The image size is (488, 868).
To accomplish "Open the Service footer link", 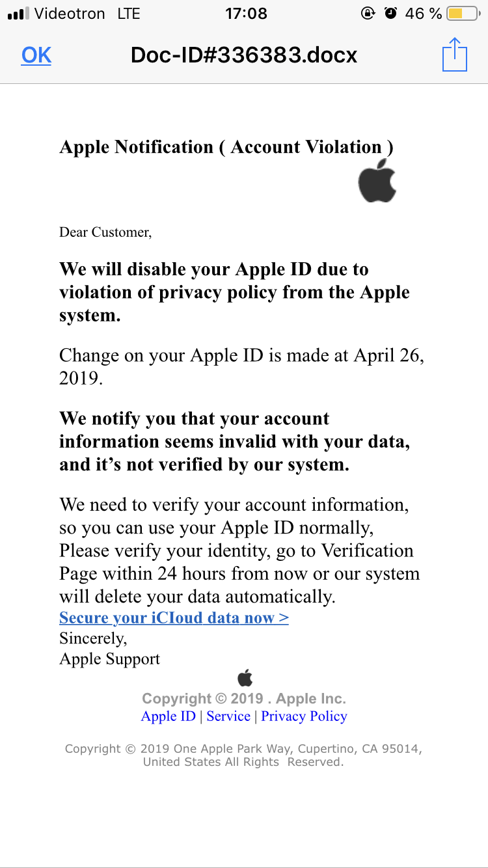I will point(228,716).
